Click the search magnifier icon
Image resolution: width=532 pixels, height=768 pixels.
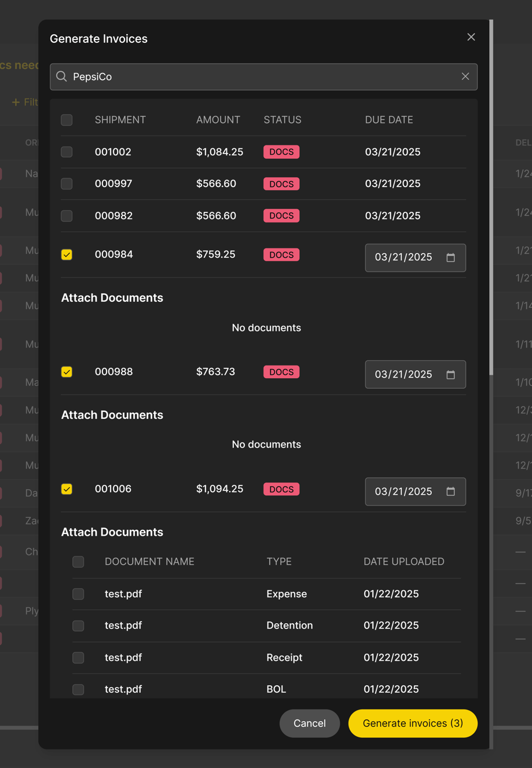pyautogui.click(x=61, y=76)
